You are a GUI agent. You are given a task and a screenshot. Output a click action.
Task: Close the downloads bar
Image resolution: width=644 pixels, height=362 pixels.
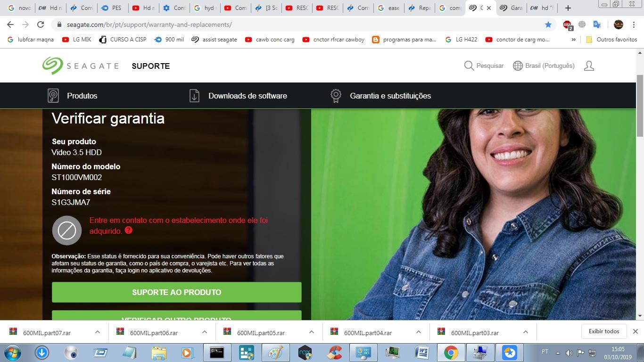pos(635,331)
